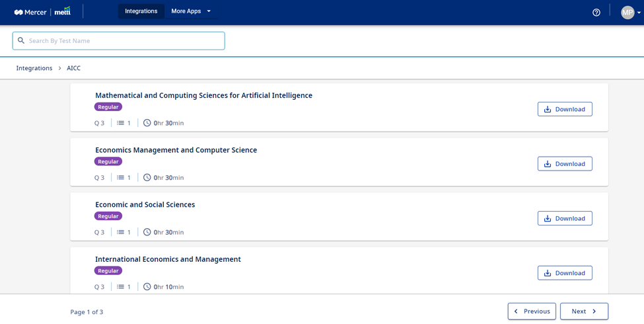The image size is (644, 324).
Task: Click the Mercer Mettl logo
Action: (x=42, y=11)
